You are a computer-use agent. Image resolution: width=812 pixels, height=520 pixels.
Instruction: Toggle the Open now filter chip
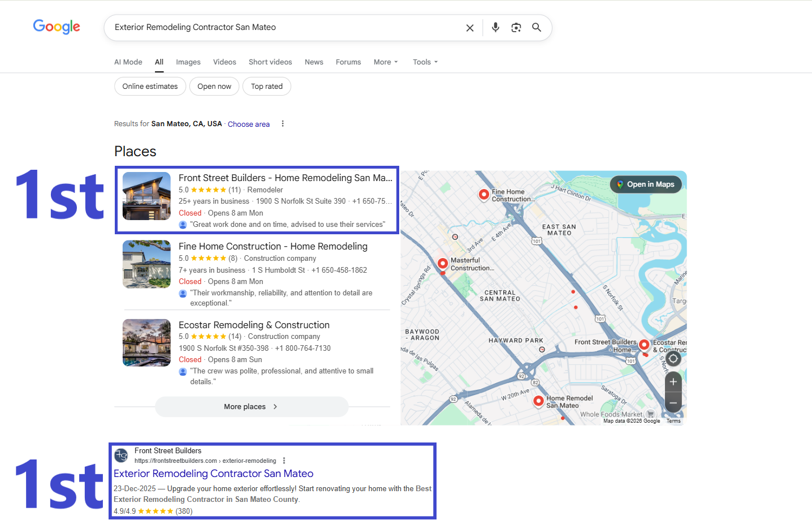point(214,87)
